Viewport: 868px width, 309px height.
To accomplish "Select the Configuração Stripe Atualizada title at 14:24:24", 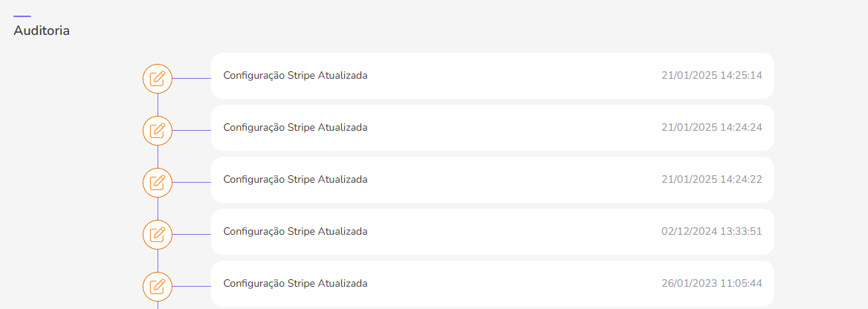I will tap(295, 128).
